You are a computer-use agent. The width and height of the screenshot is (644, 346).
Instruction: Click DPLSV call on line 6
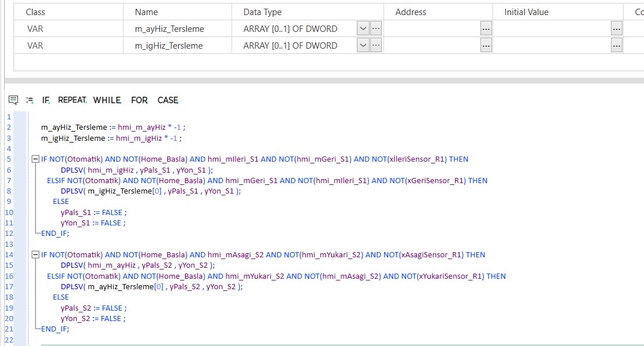point(137,170)
